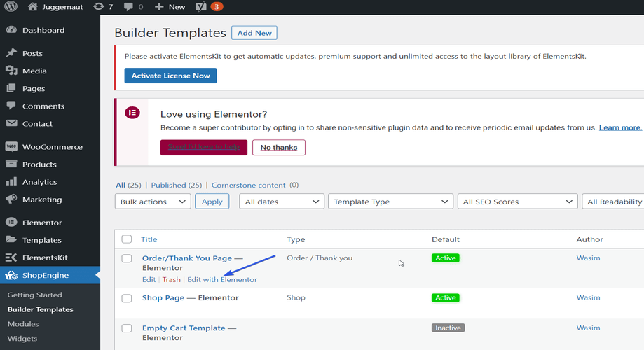Open the Modules submenu item
This screenshot has height=350, width=644.
tap(23, 324)
